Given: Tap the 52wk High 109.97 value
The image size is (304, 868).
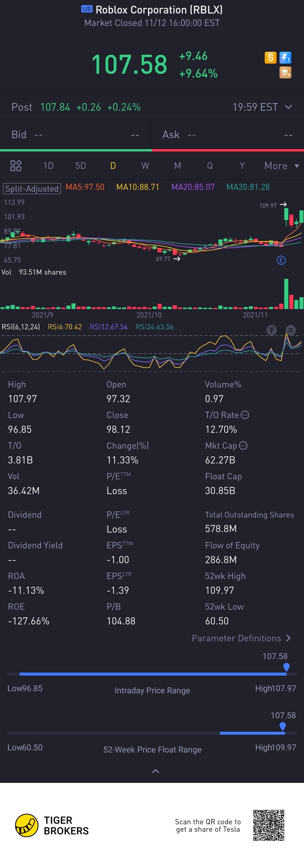Looking at the screenshot, I should [x=220, y=590].
